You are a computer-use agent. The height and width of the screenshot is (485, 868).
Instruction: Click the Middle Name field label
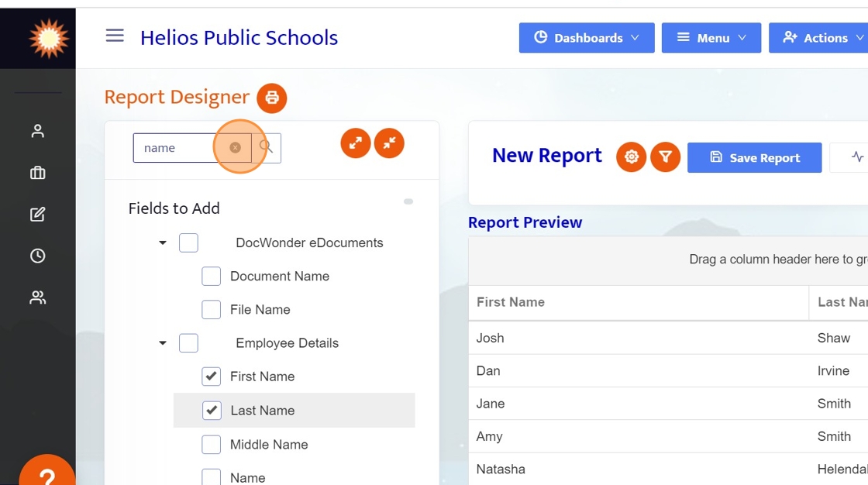coord(269,445)
